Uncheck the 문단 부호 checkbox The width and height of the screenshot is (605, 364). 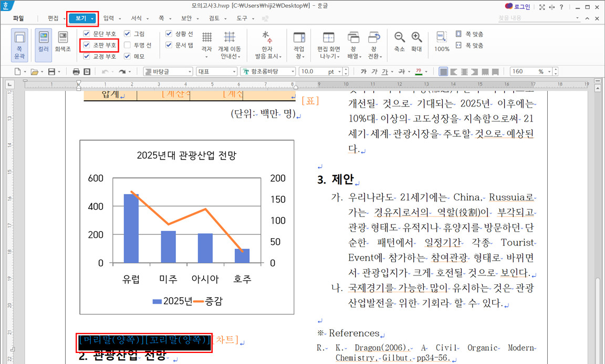pos(87,34)
